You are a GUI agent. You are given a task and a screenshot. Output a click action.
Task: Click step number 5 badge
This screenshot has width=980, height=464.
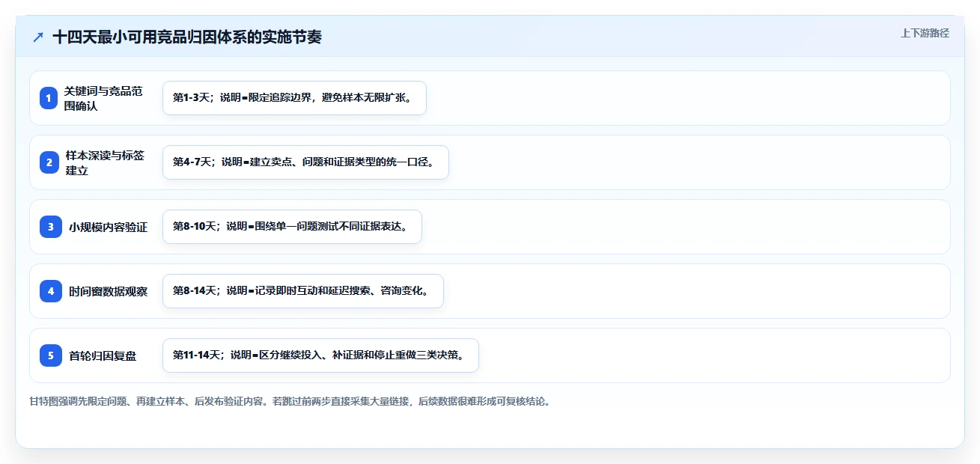click(x=51, y=355)
